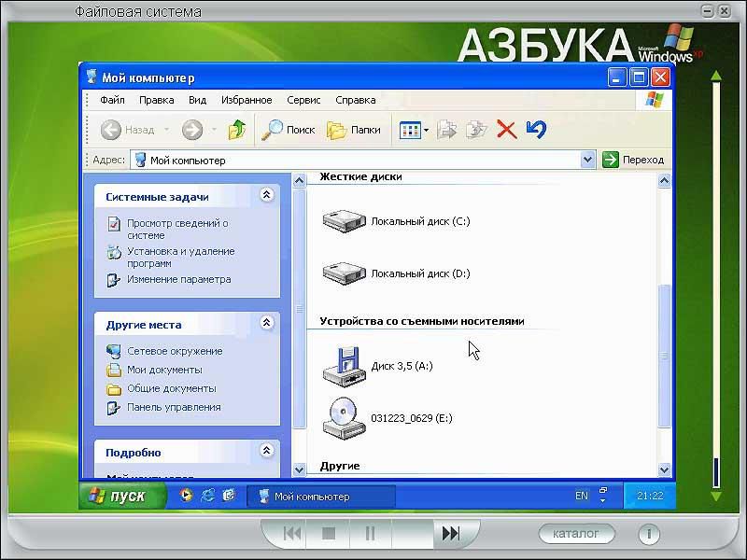Screen dimensions: 747x560
Task: Pause the tutorial playback
Action: [370, 534]
